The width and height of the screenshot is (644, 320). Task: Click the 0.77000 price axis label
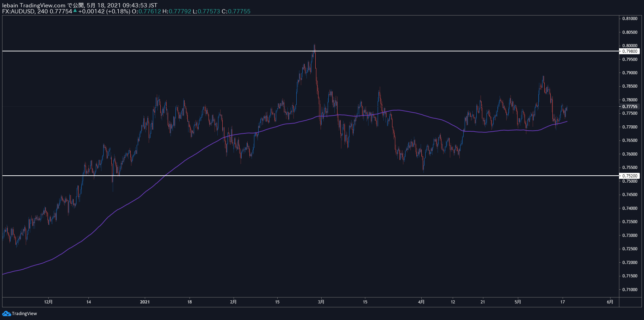(x=630, y=127)
